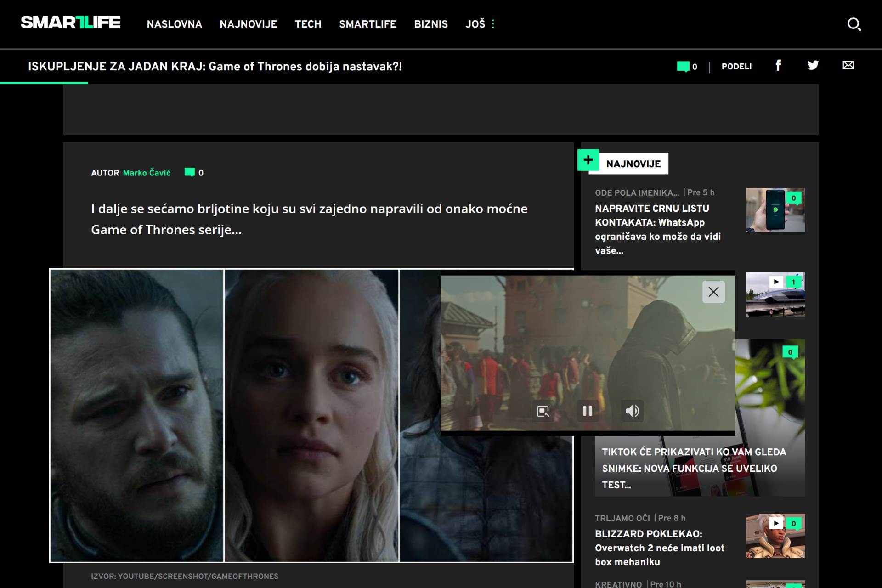Share the article via email envelope icon
Image resolution: width=882 pixels, height=588 pixels.
click(848, 66)
